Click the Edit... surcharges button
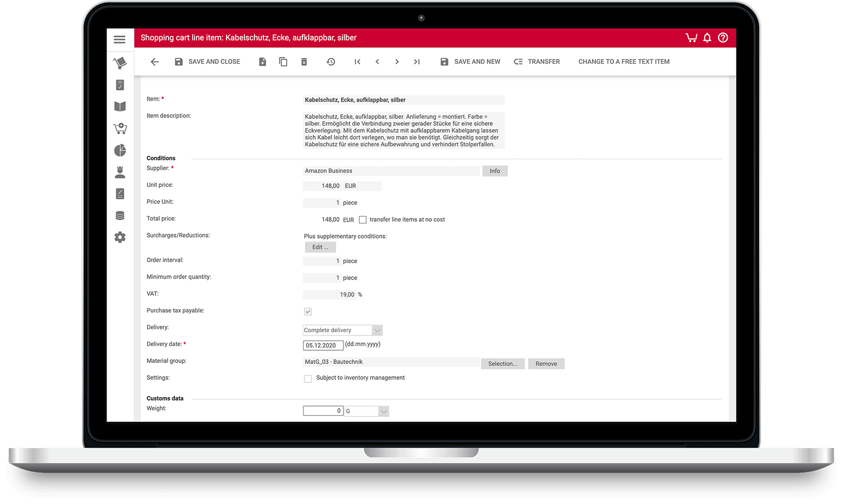 tap(320, 247)
